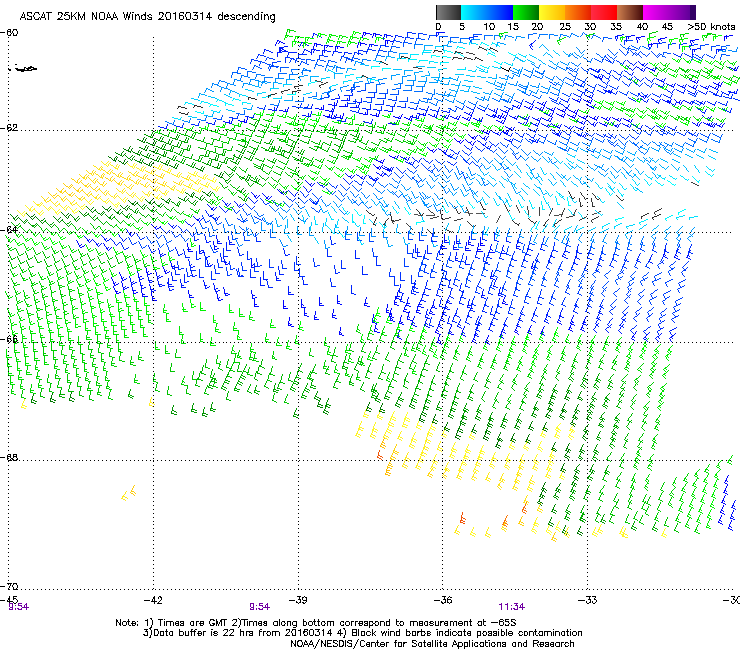Click the 'Data buffer is 22 hrs' note line

tap(363, 633)
